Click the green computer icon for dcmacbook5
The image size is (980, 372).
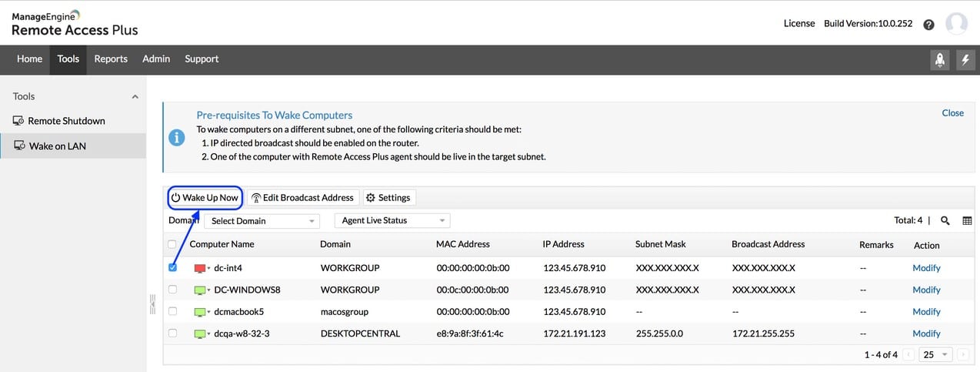[200, 312]
